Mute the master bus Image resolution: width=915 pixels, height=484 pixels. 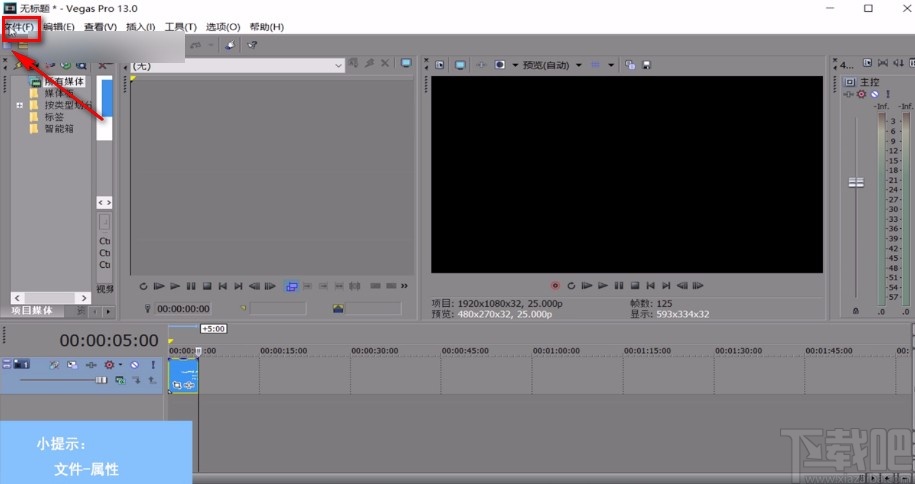(x=875, y=94)
